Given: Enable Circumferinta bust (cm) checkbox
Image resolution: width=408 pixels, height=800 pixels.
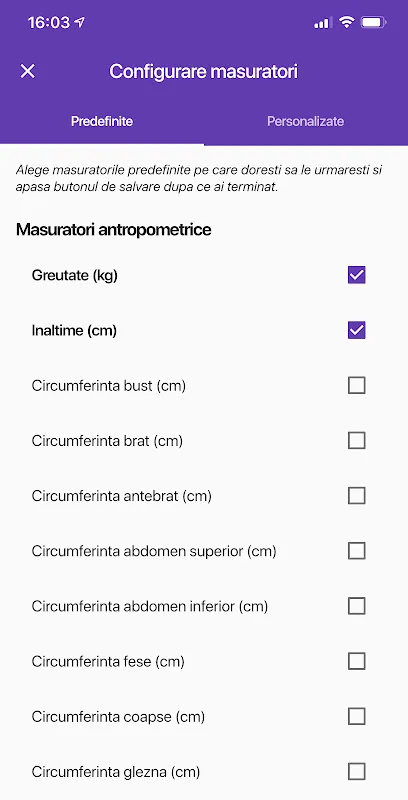Looking at the screenshot, I should coord(356,385).
